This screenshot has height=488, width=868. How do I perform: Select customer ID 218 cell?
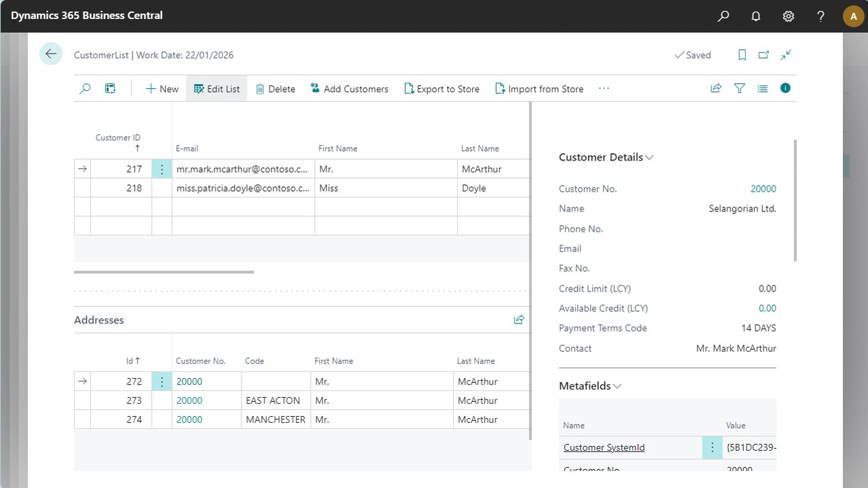(x=121, y=188)
